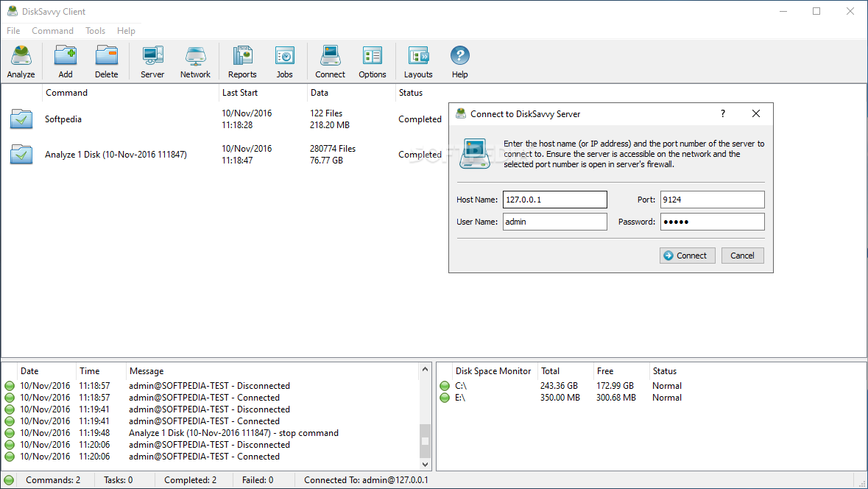Click 'Connected To: admin@127.0.0.1' status text
This screenshot has width=868, height=489.
click(x=366, y=480)
